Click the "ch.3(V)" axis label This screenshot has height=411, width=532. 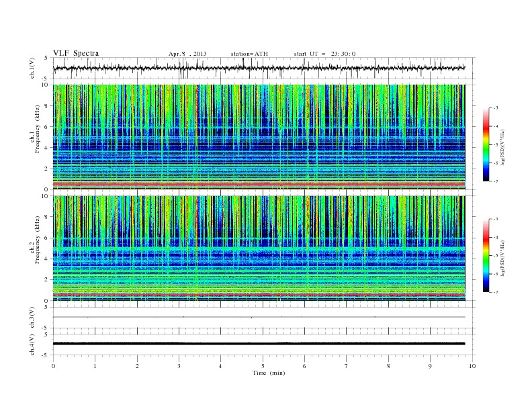[x=32, y=318]
